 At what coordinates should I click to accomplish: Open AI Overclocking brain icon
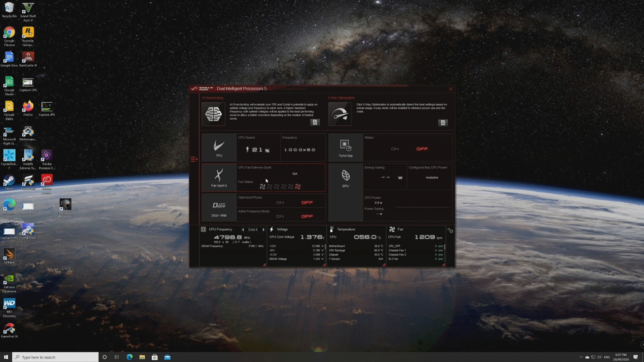[x=213, y=114]
